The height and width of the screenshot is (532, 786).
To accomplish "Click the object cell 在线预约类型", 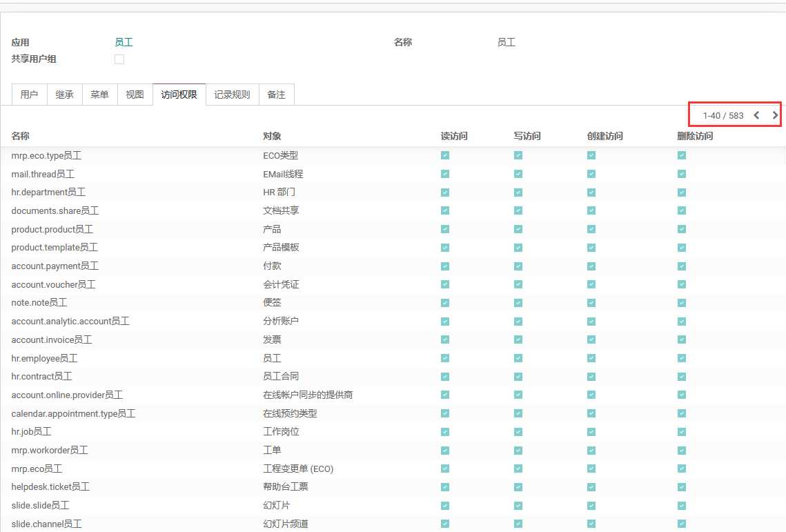I will 291,413.
